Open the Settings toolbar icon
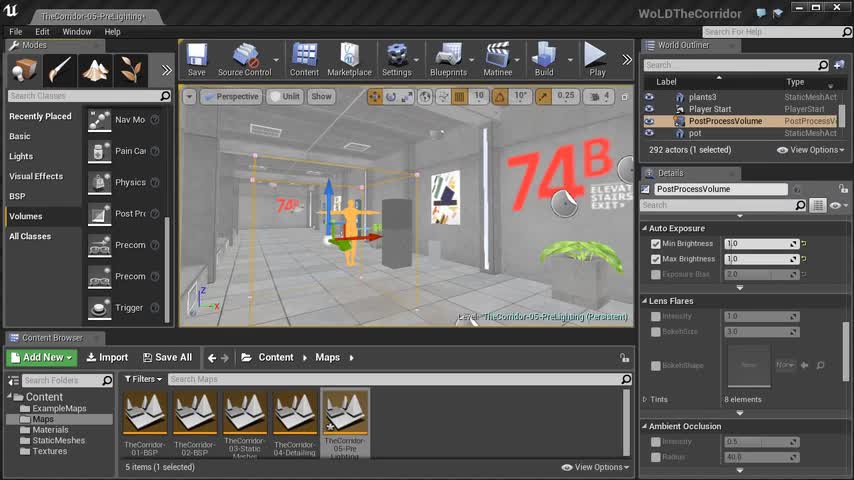 click(x=396, y=59)
